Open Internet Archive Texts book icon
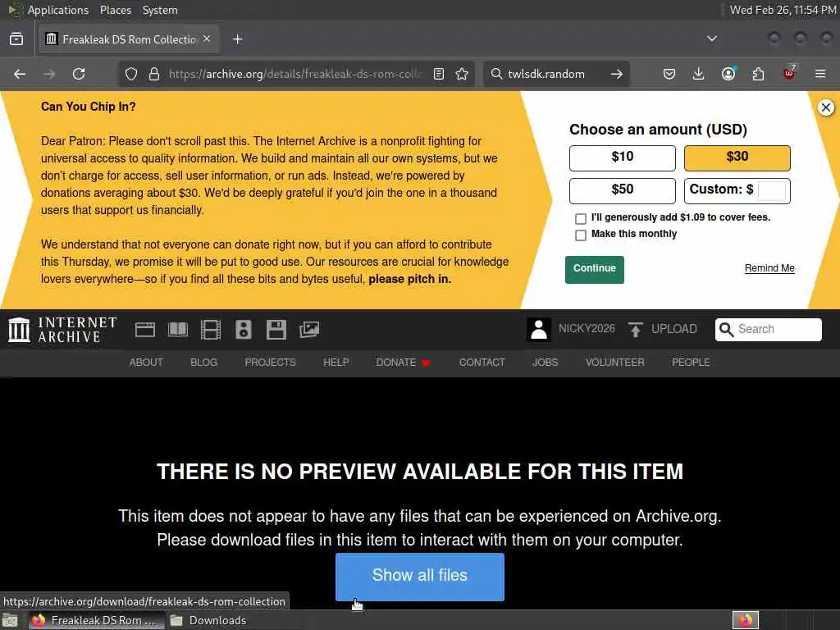 pyautogui.click(x=178, y=330)
